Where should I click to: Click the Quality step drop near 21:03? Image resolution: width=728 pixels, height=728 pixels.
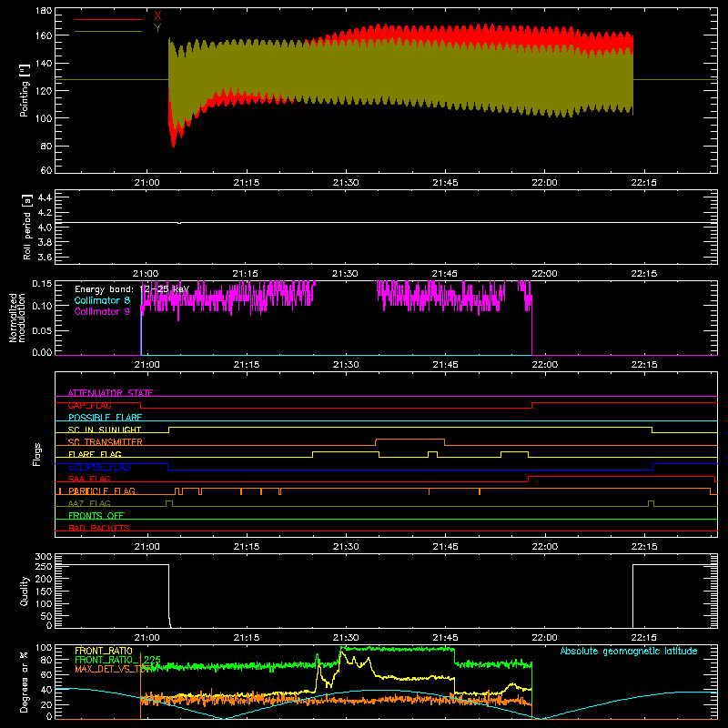click(169, 596)
